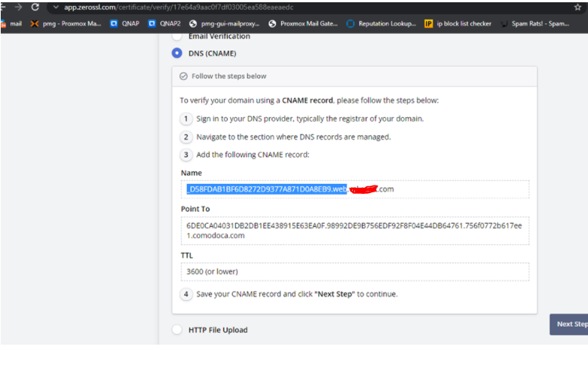Choose the HTTP File Upload radio option

pos(177,330)
